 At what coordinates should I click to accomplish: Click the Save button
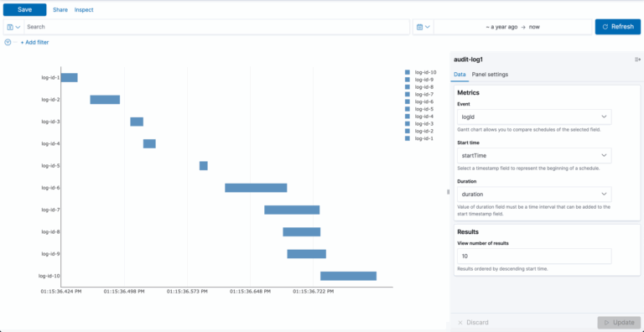(x=24, y=10)
